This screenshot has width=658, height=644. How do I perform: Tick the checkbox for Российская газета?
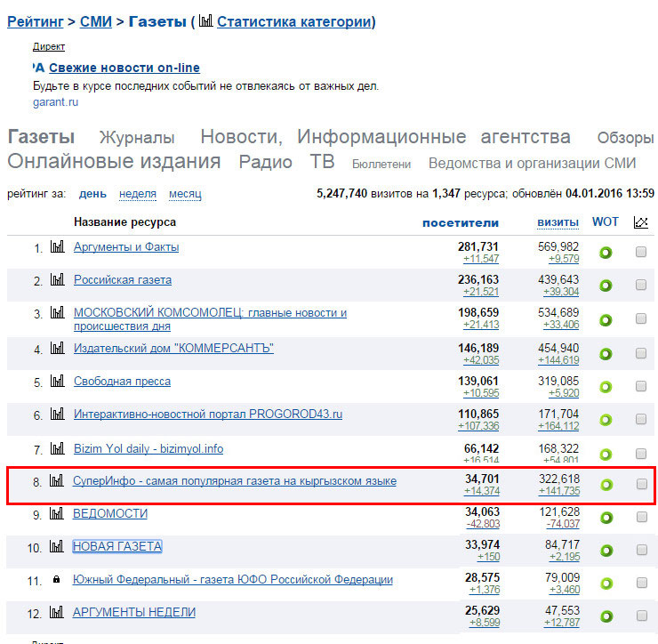pos(641,285)
